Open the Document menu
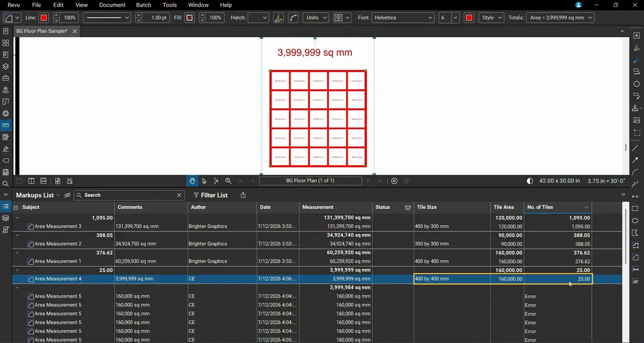 (112, 5)
